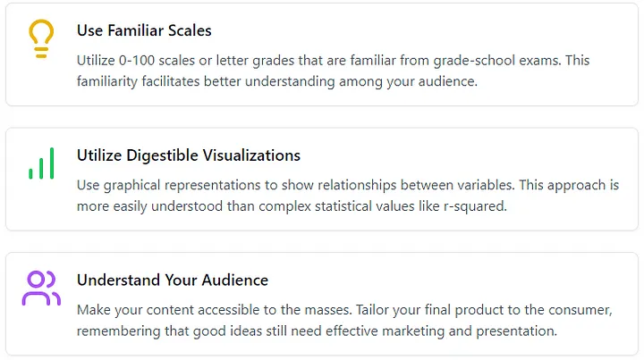644x360 pixels.
Task: Click the 'among your audience' phrase
Action: tap(408, 81)
